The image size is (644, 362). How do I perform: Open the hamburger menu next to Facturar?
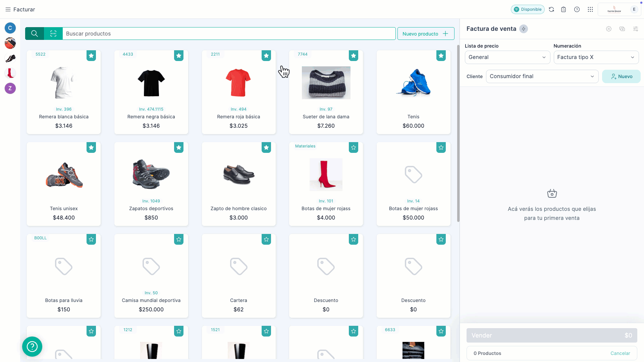click(x=8, y=9)
